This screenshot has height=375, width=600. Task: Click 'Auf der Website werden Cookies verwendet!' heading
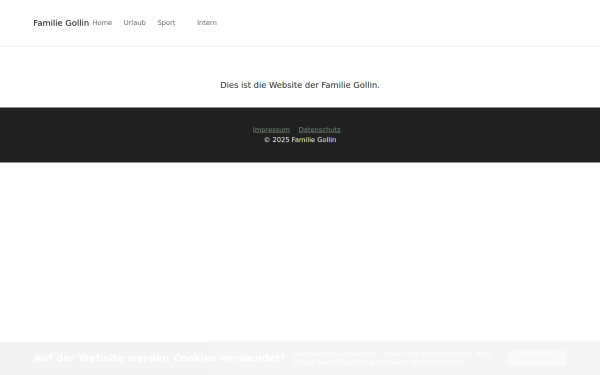click(159, 358)
